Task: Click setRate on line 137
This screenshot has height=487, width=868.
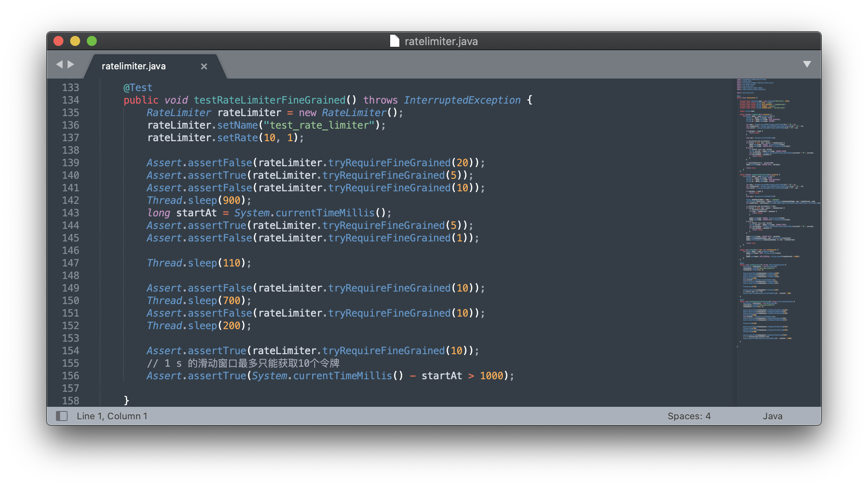Action: pyautogui.click(x=237, y=138)
